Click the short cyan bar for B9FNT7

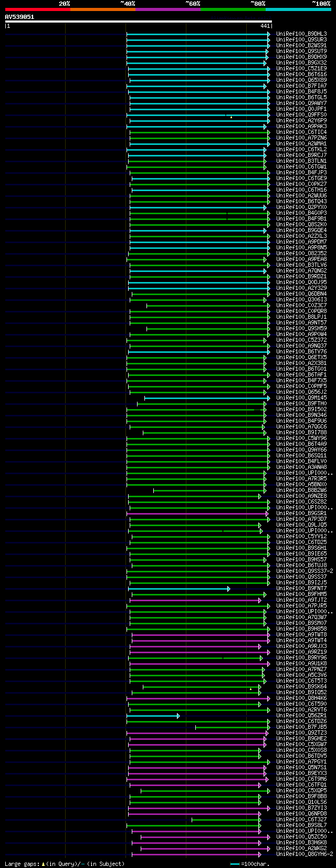pyautogui.click(x=179, y=589)
